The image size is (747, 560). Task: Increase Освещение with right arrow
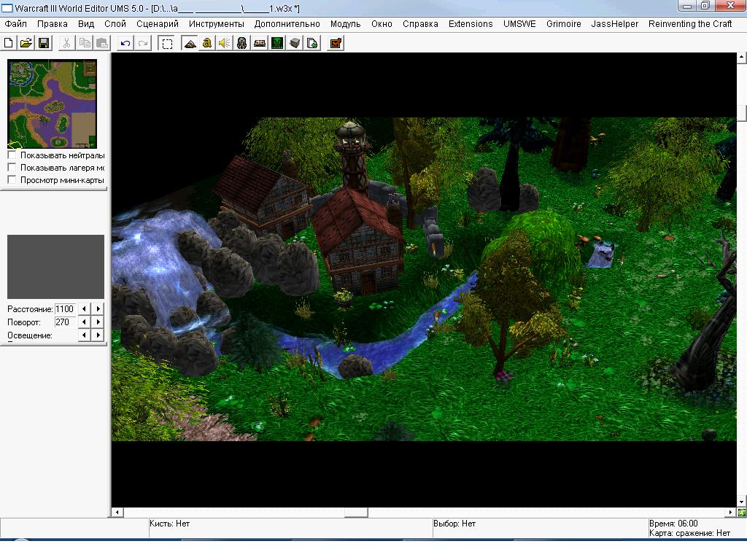98,335
